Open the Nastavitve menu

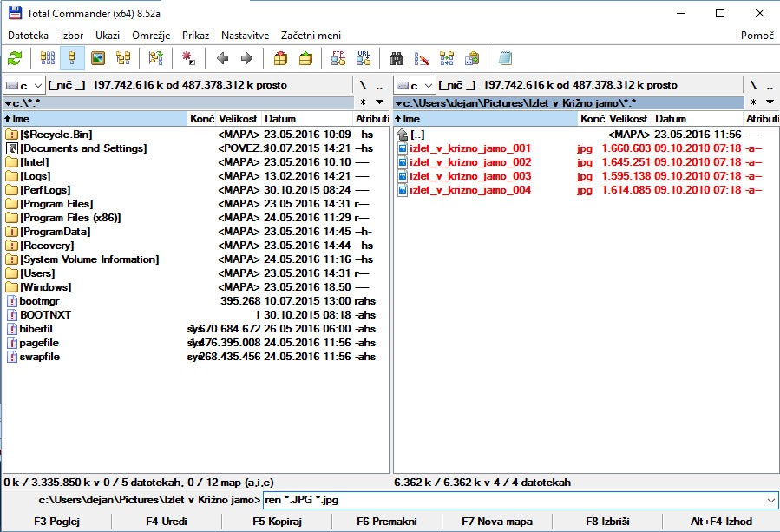(245, 36)
